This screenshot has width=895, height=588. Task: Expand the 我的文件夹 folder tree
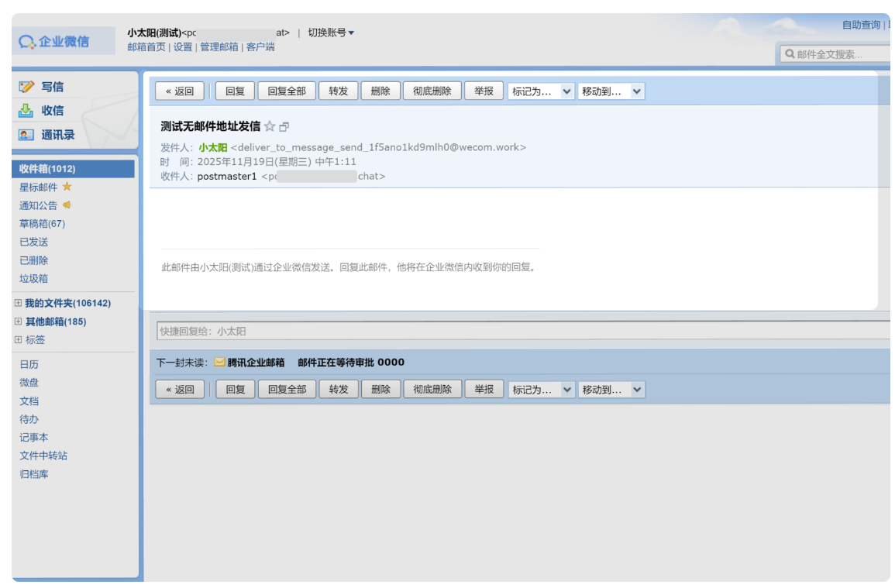tap(16, 302)
